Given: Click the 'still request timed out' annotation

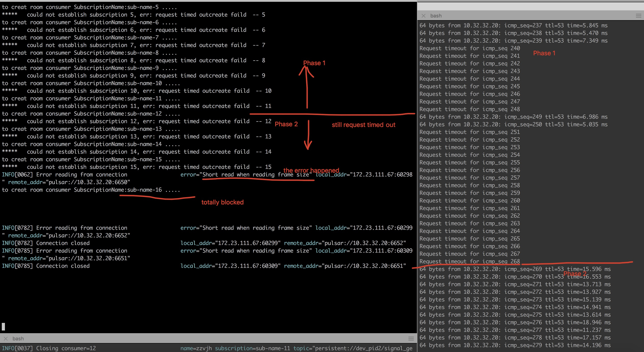Looking at the screenshot, I should point(363,125).
